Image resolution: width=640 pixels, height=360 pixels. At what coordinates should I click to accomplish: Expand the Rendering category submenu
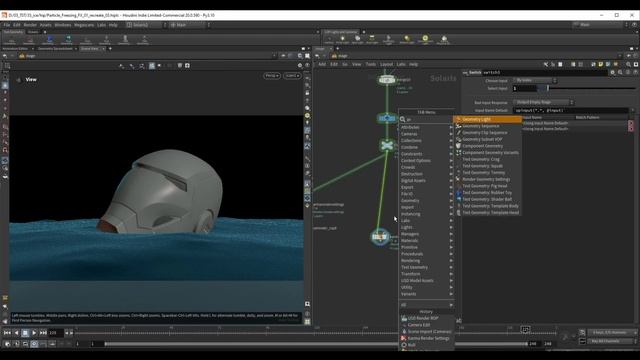click(x=426, y=260)
